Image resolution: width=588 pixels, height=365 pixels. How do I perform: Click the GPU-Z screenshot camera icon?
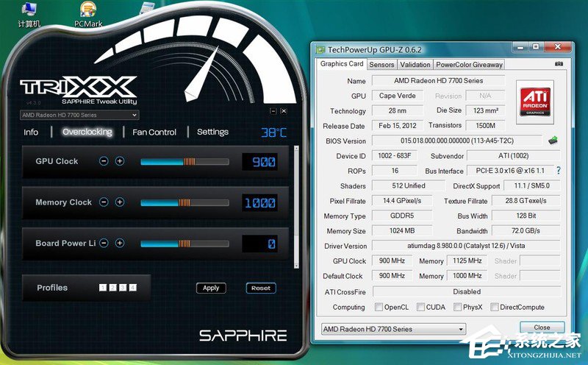(559, 65)
